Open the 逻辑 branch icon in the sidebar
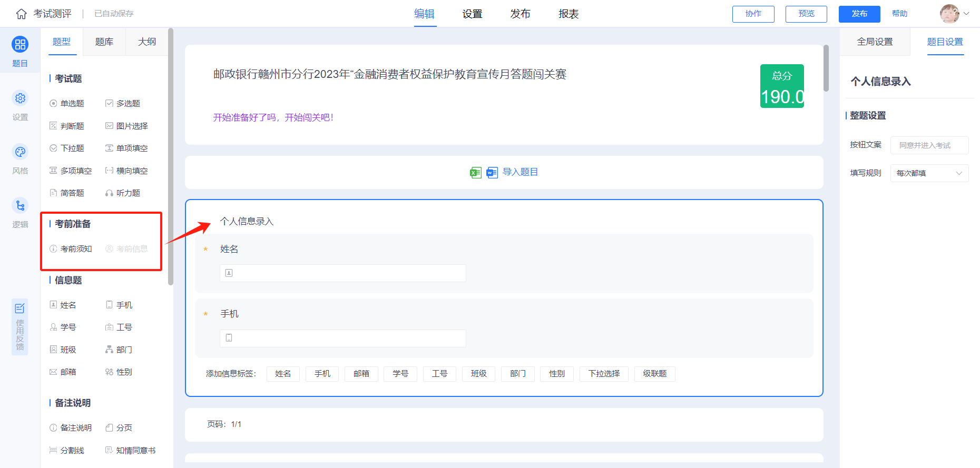The width and height of the screenshot is (980, 468). tap(20, 205)
